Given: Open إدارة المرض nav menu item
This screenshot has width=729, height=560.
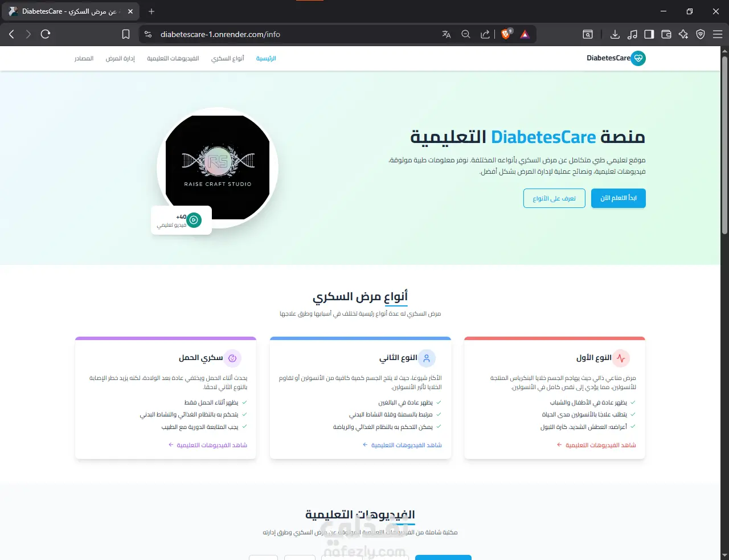Looking at the screenshot, I should (120, 59).
